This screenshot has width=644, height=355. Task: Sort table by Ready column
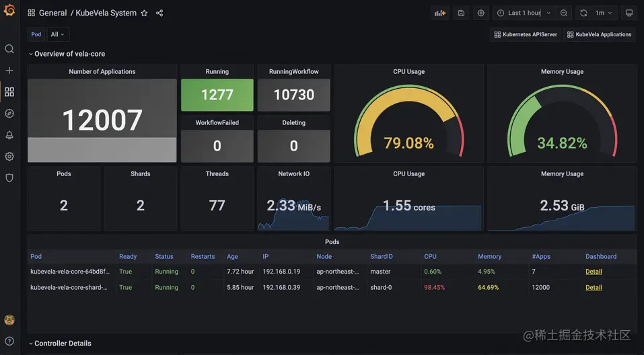[x=128, y=257]
